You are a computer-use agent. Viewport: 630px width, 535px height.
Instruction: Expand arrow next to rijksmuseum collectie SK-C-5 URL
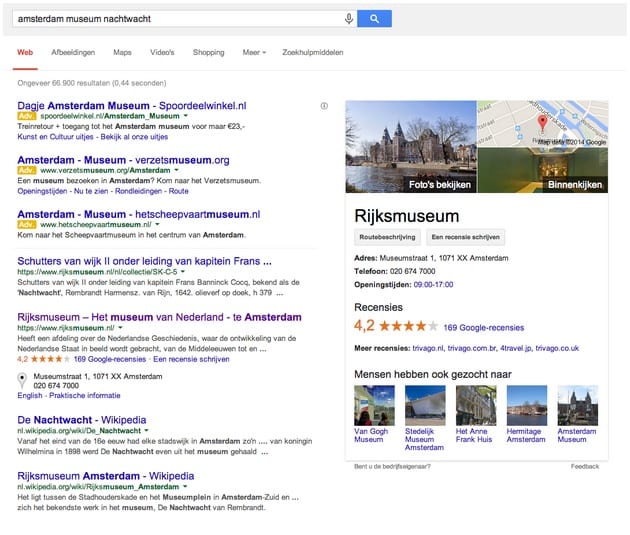[183, 272]
